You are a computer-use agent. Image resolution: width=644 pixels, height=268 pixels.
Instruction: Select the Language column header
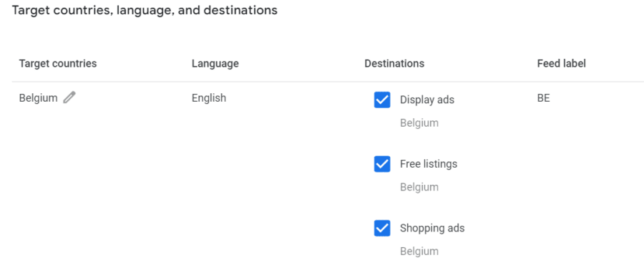tap(215, 64)
